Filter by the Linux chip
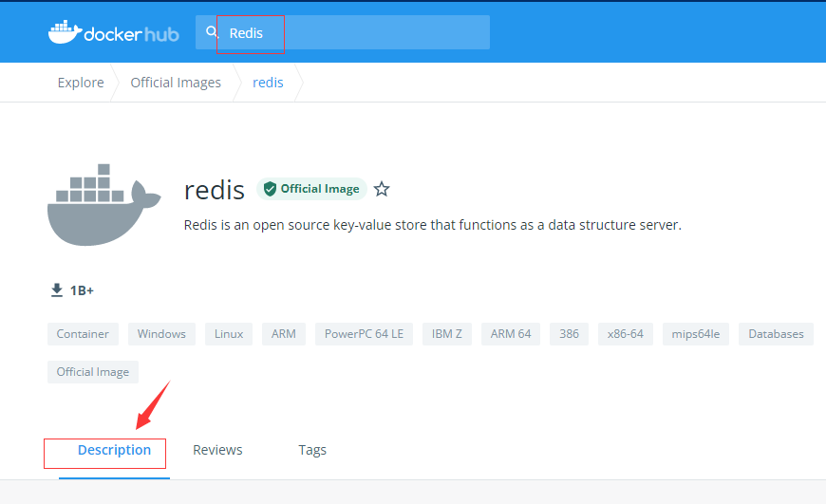The height and width of the screenshot is (504, 826). (x=229, y=334)
